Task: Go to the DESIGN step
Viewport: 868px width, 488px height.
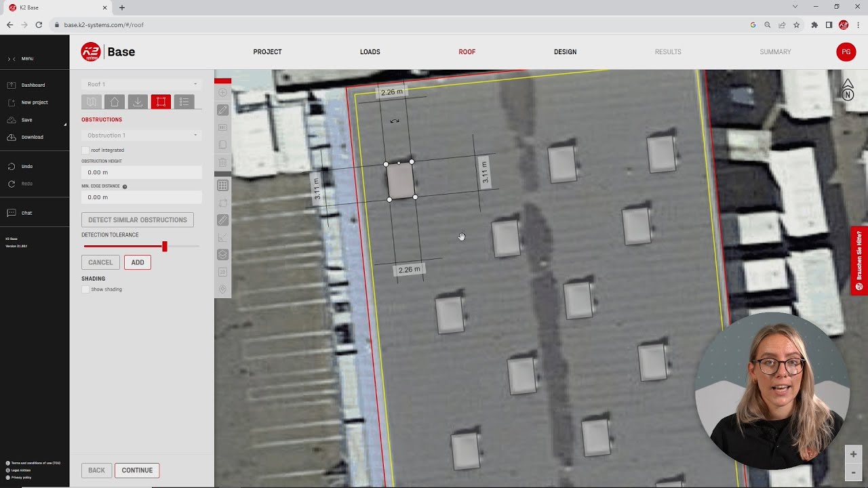Action: [x=565, y=52]
